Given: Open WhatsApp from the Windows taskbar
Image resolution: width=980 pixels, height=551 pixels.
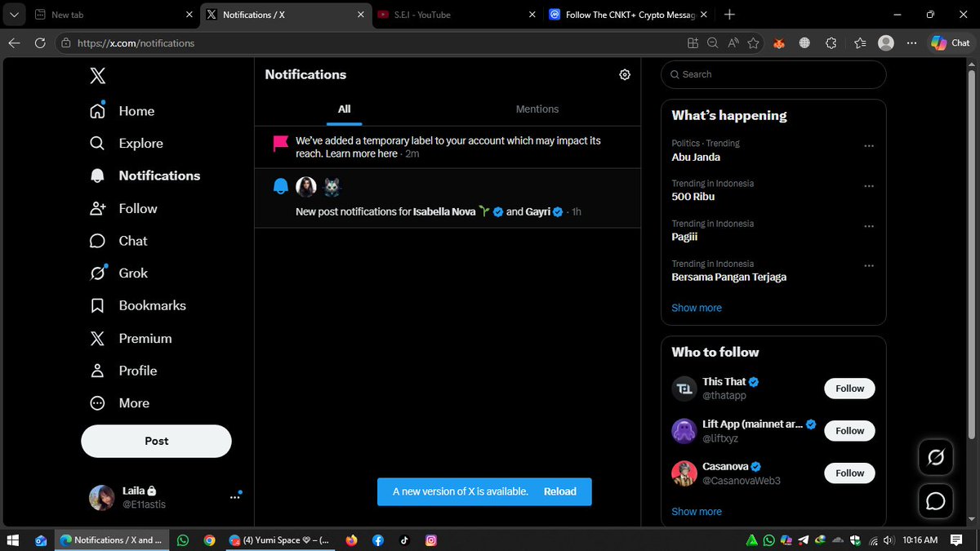Looking at the screenshot, I should (183, 540).
